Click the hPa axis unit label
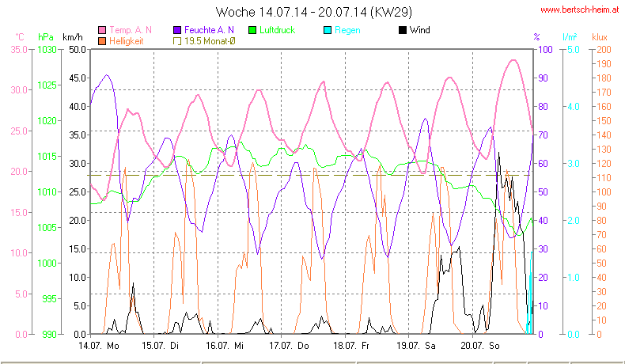Screen dimensions: 625x364 pos(45,37)
